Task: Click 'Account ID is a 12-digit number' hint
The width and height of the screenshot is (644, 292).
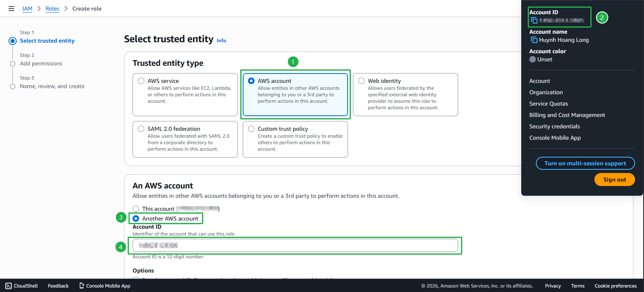Action: click(168, 257)
